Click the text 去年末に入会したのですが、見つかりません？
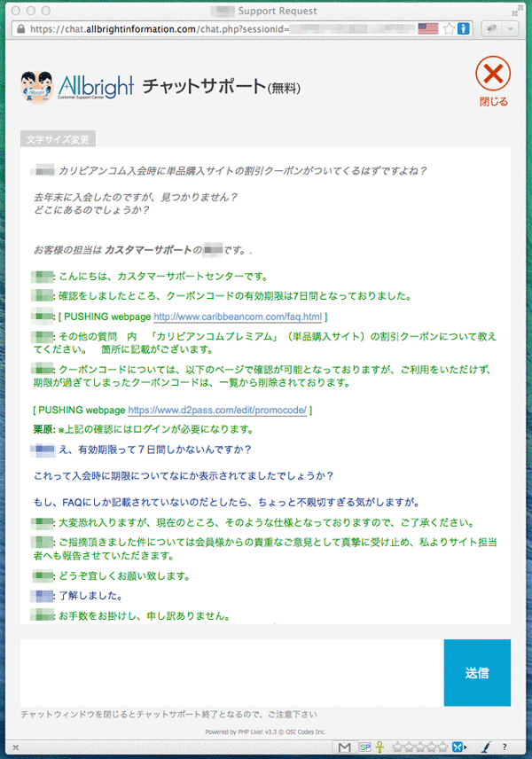Screen dimensions: 532x759 point(136,197)
